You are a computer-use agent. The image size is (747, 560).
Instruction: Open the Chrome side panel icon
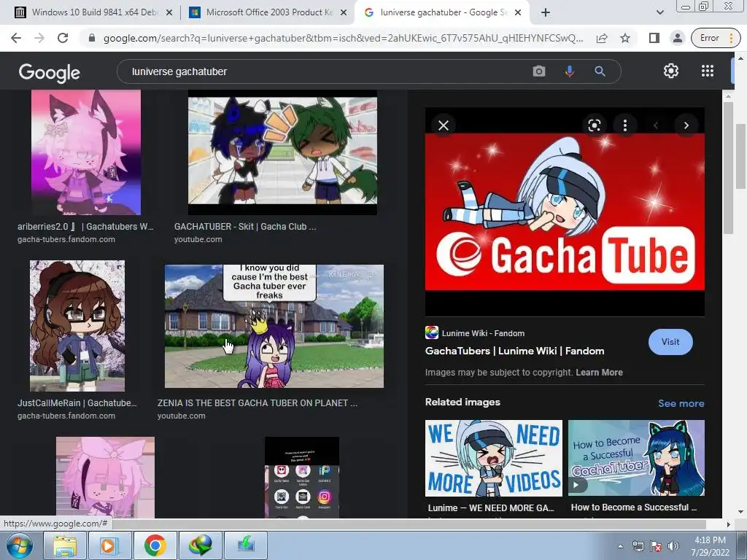click(x=654, y=38)
